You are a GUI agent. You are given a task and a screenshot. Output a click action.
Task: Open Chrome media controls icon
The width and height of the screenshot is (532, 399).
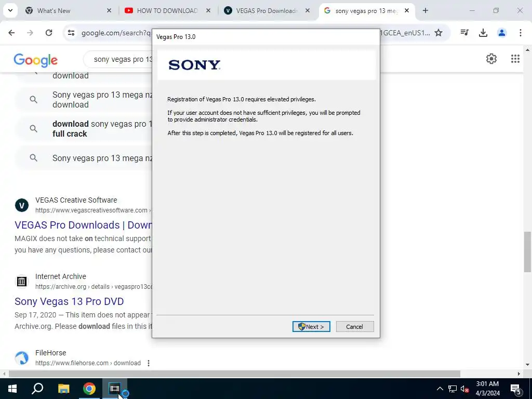tap(464, 33)
